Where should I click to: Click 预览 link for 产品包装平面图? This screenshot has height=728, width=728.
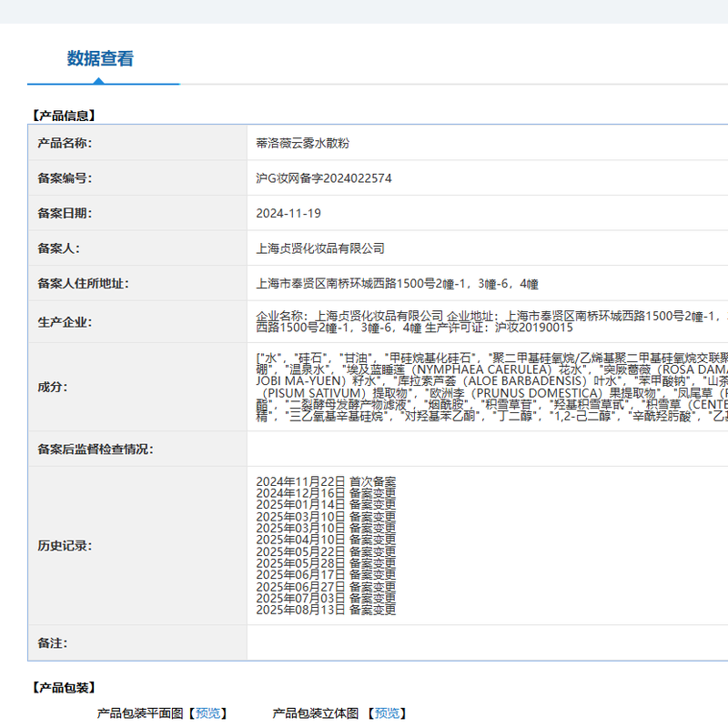[x=207, y=713]
